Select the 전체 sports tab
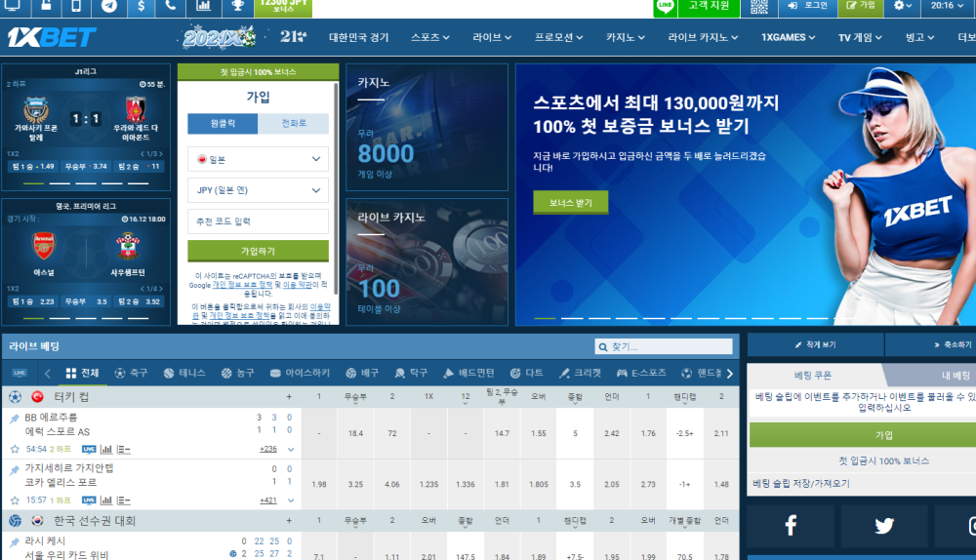976x560 pixels. pos(82,373)
